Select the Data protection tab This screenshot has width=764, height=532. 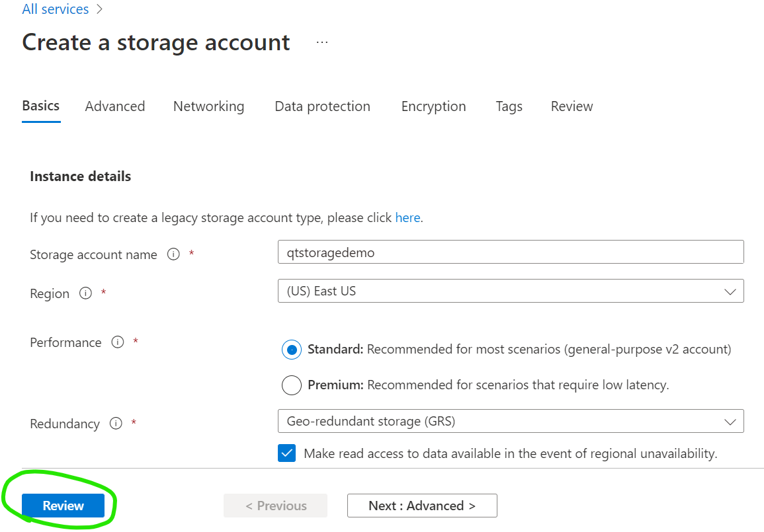[x=323, y=106]
